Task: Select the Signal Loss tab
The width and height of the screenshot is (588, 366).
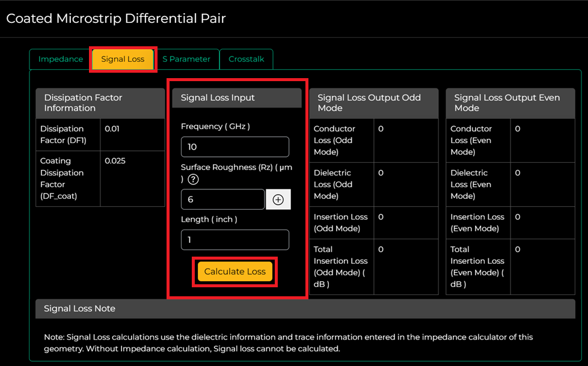Action: [x=123, y=59]
